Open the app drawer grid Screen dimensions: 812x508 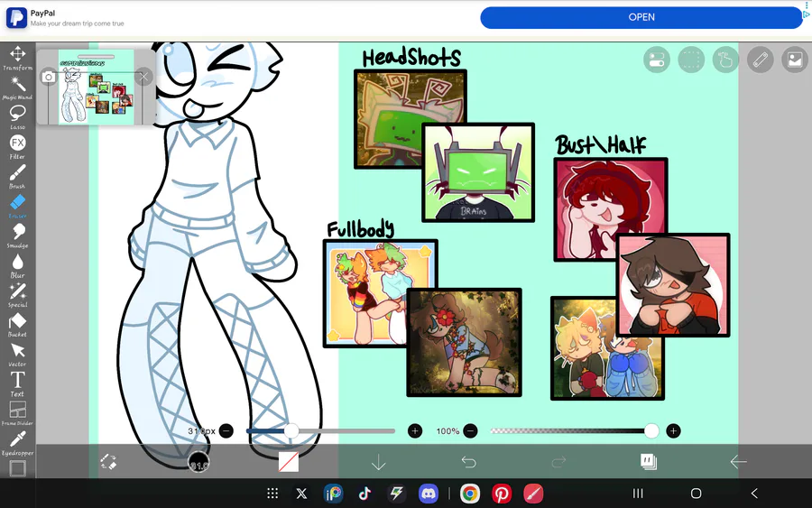pos(272,494)
